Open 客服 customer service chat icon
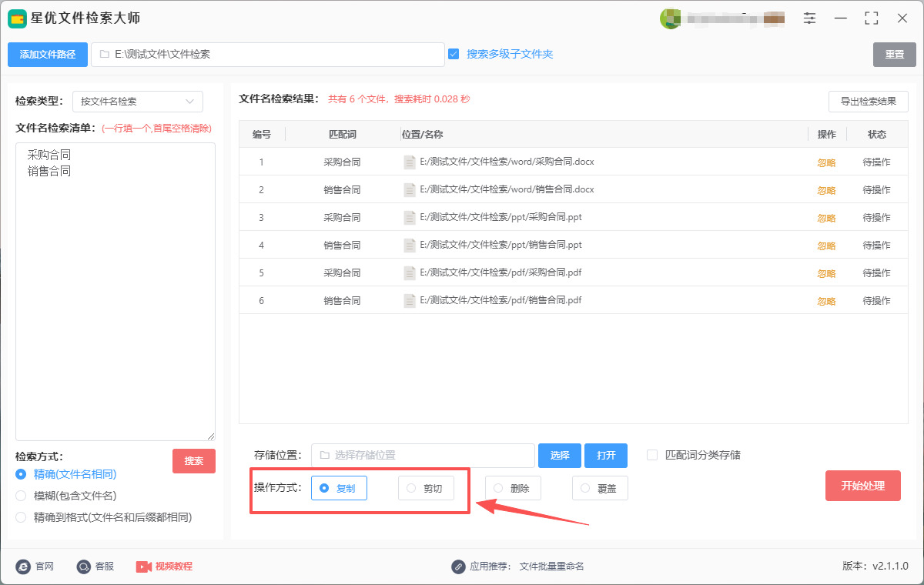924x585 pixels. tap(84, 567)
